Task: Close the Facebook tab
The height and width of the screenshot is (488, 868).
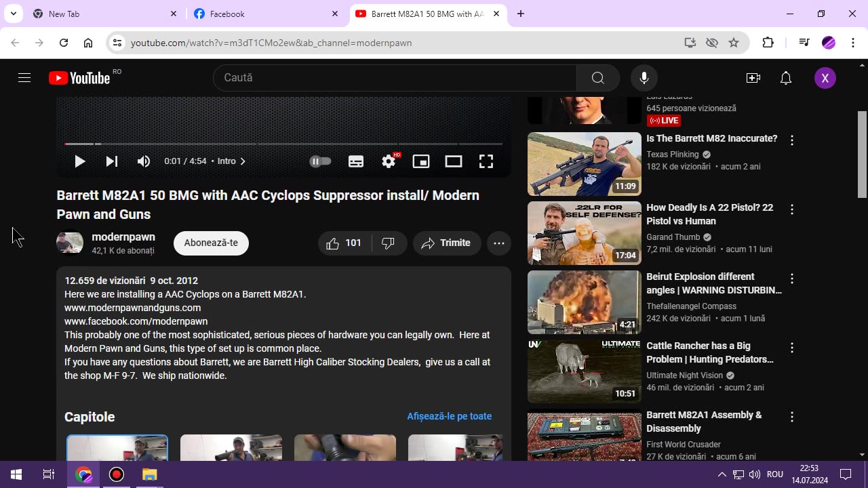Action: (335, 14)
